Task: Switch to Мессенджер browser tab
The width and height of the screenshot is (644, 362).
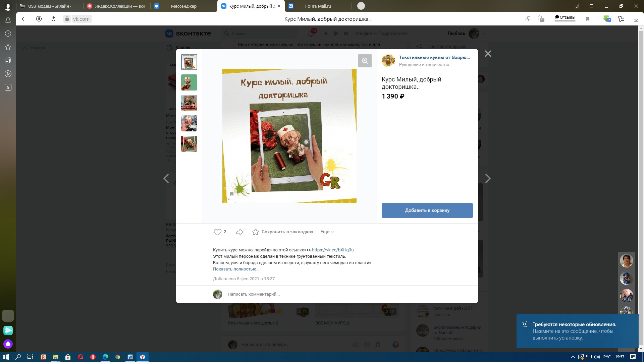Action: click(183, 6)
